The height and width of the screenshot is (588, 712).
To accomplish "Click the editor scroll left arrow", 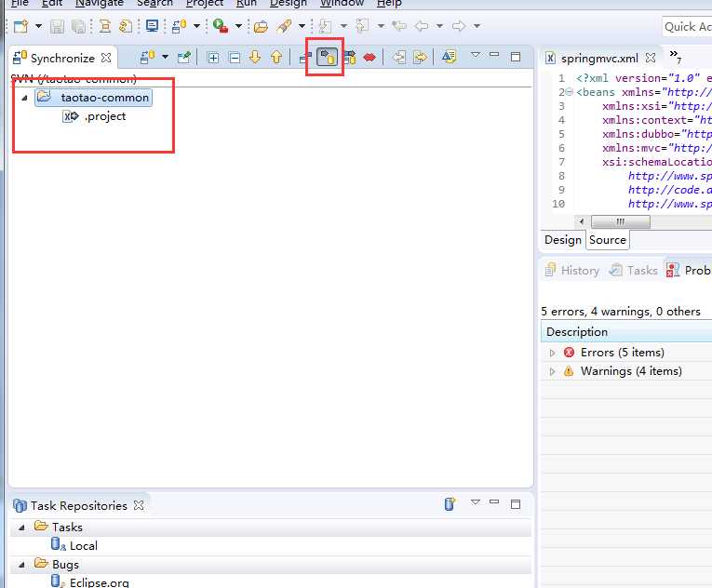I will click(582, 221).
